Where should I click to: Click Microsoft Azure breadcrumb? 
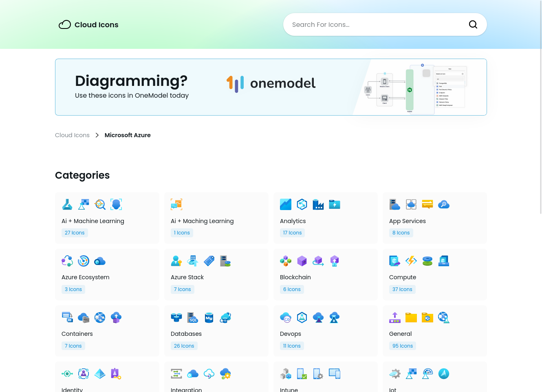pyautogui.click(x=128, y=135)
